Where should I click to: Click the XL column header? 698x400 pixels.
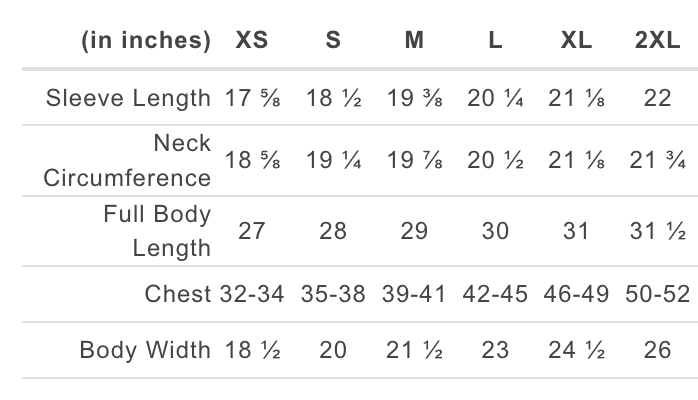(575, 41)
